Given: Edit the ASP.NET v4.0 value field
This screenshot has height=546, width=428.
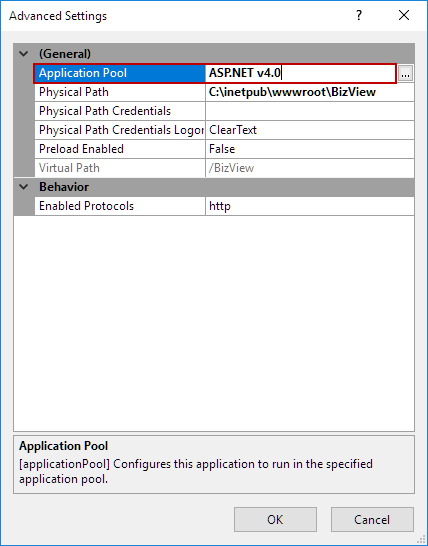Looking at the screenshot, I should point(301,73).
